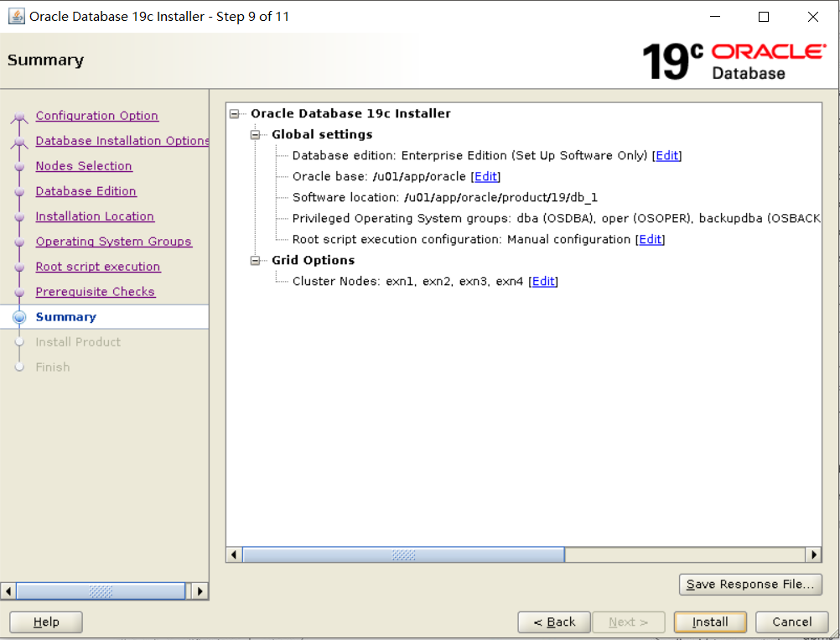Click left arrow of summary horizontal scrollbar
The width and height of the screenshot is (840, 640).
pyautogui.click(x=234, y=554)
